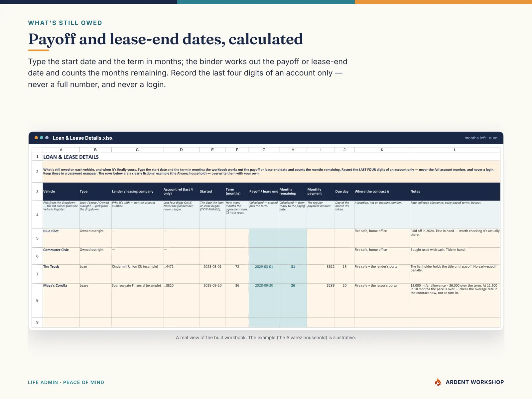Click the '$289' monthly payment cell
Screen dimensions: 532x399
click(321, 300)
